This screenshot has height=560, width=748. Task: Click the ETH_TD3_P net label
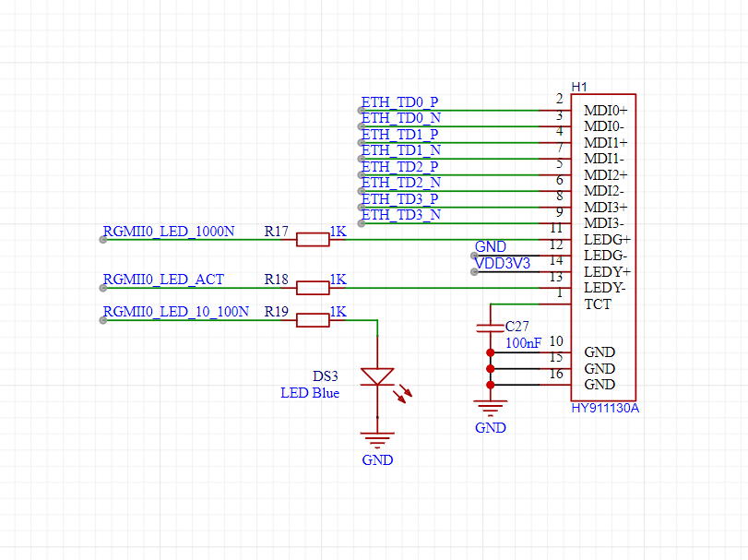(399, 199)
